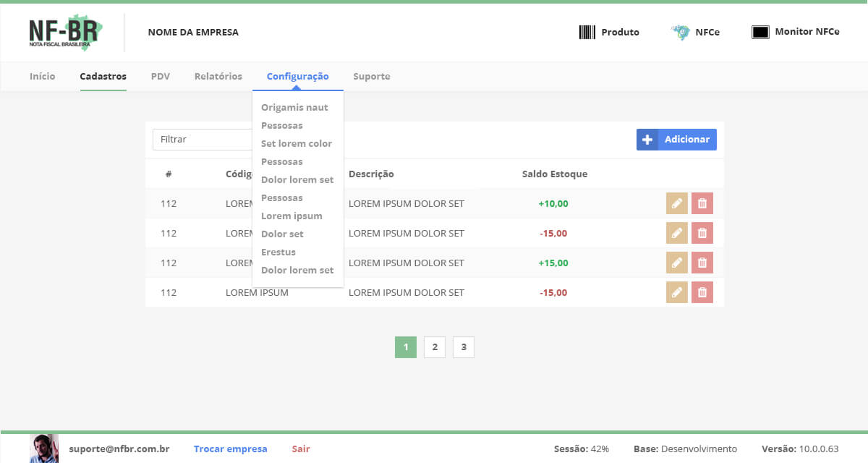The width and height of the screenshot is (868, 463).
Task: Click the +10,00 stock value
Action: click(553, 203)
